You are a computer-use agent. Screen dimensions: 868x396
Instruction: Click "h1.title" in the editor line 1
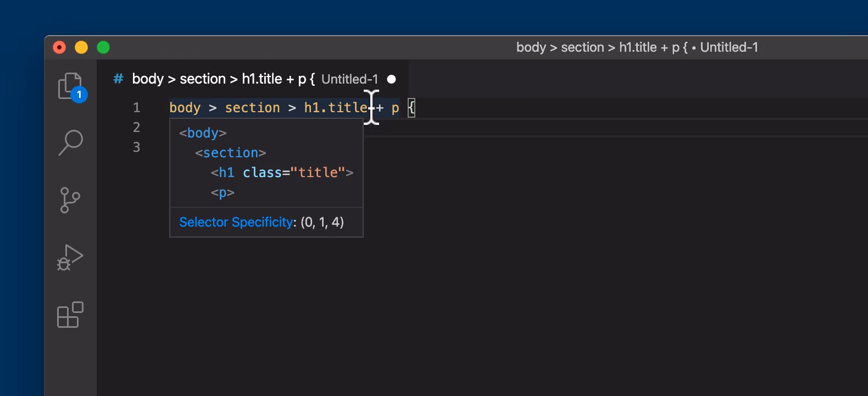[x=336, y=108]
